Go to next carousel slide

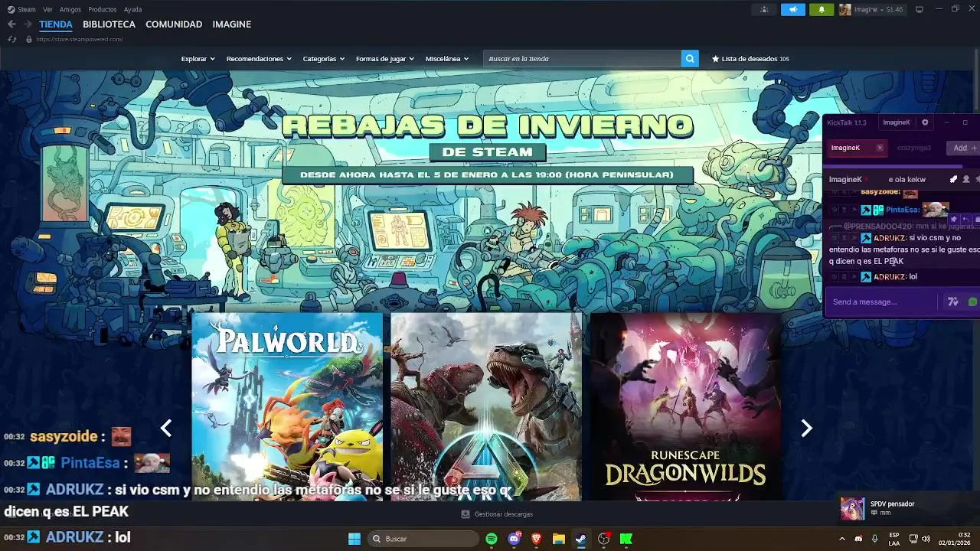[x=806, y=428]
